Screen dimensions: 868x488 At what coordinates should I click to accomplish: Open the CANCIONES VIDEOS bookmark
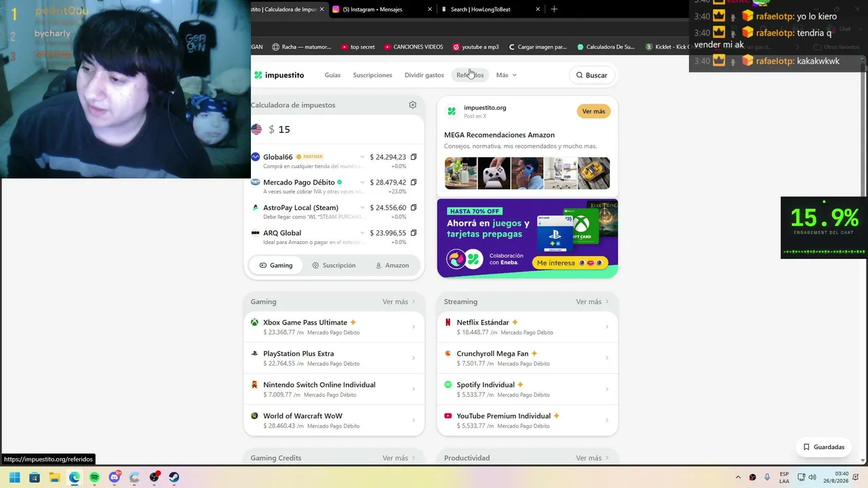[414, 47]
